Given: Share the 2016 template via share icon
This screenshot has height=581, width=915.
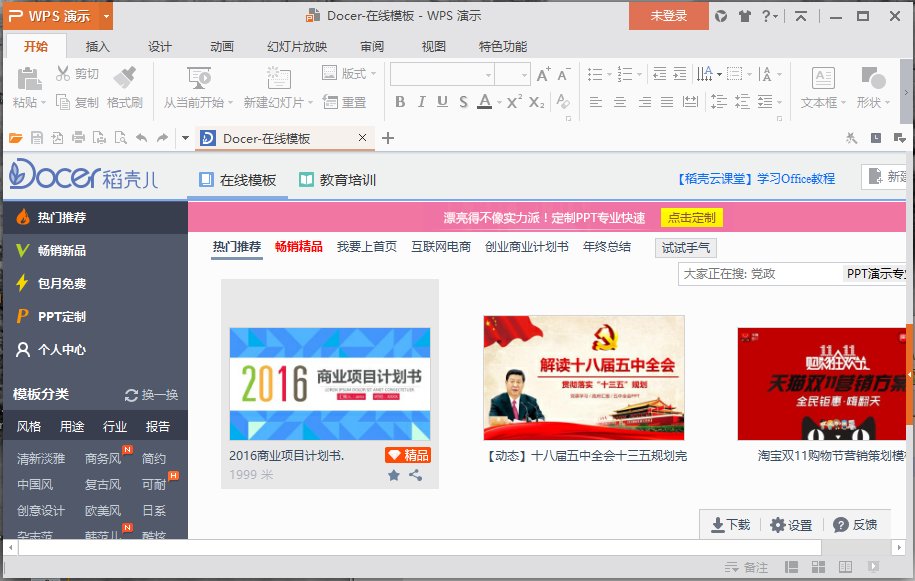Looking at the screenshot, I should coord(415,475).
